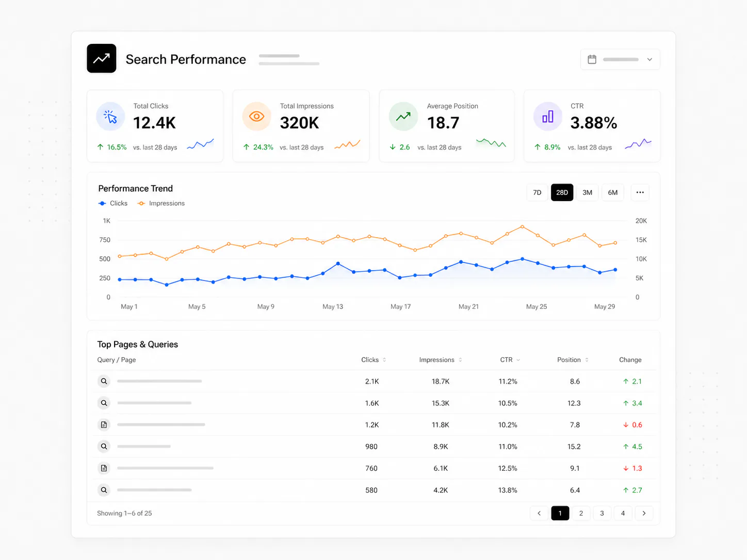
Task: Click the Showing 1–6 of 25 text
Action: point(124,513)
